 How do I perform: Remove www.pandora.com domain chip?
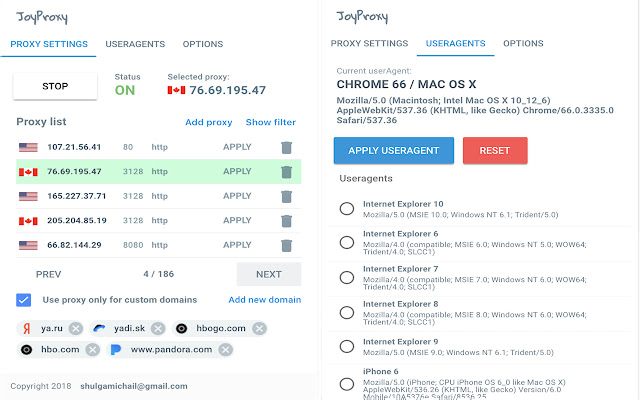pyautogui.click(x=226, y=350)
